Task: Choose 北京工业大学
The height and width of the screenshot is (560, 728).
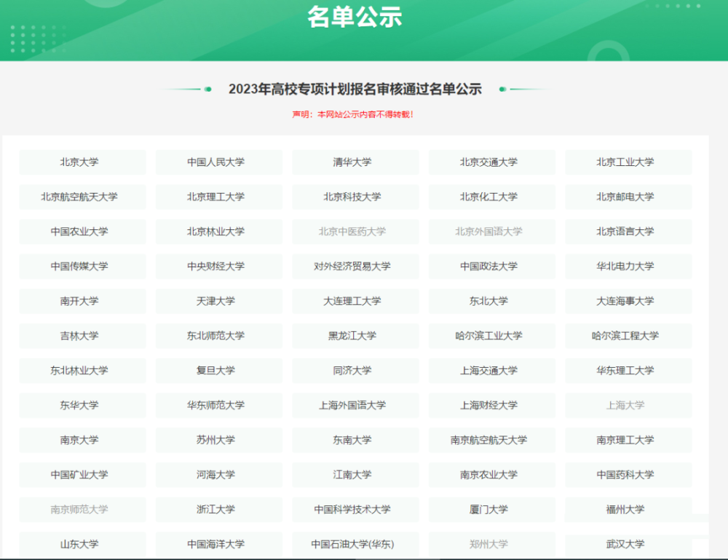Action: coord(629,162)
